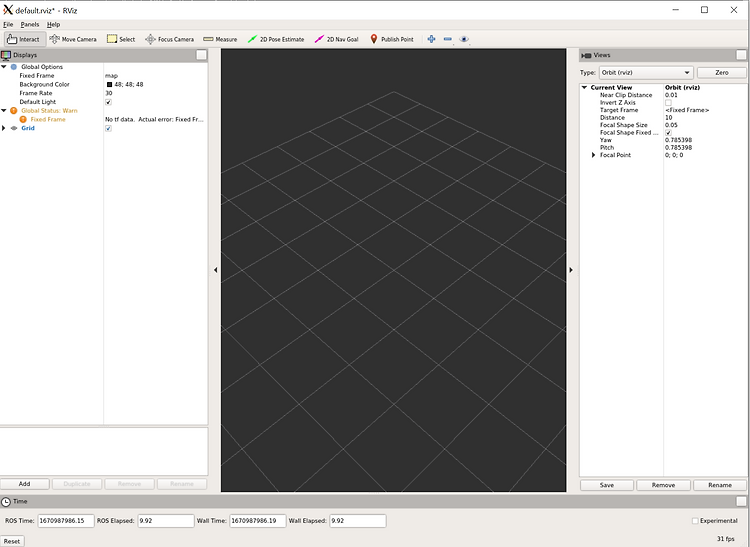Click the orange Global Status warning icon
The image size is (750, 547).
click(13, 110)
